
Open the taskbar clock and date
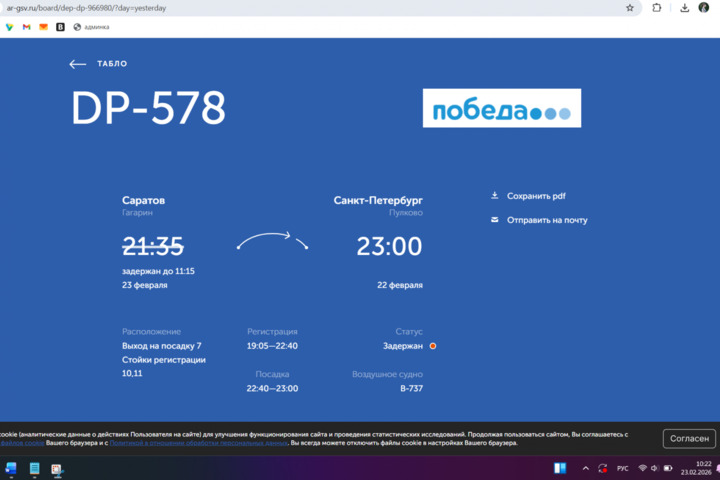click(703, 468)
